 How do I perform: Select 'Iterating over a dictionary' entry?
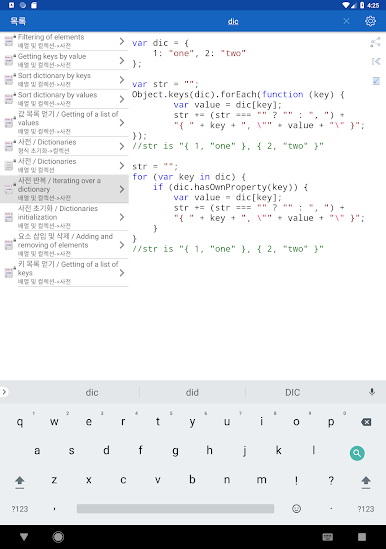64,189
